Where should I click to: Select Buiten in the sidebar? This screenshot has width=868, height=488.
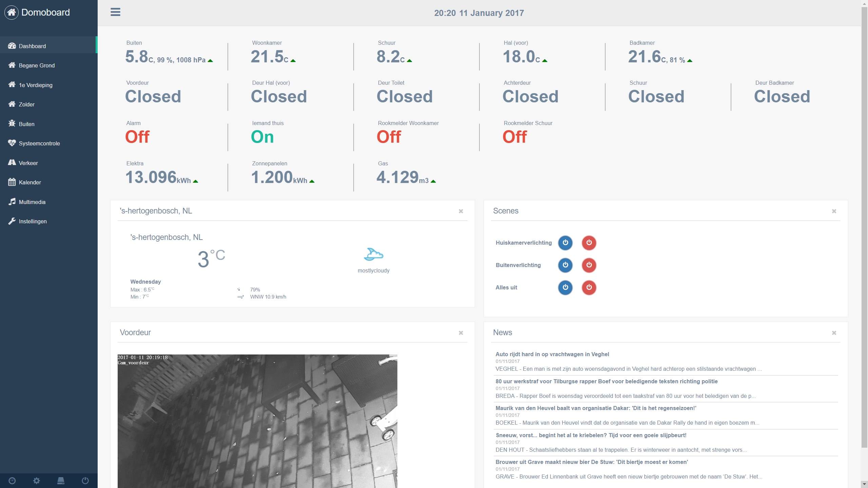tap(48, 124)
